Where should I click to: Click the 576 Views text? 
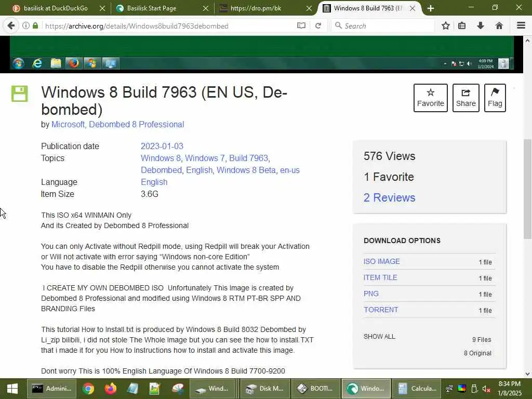(x=390, y=156)
